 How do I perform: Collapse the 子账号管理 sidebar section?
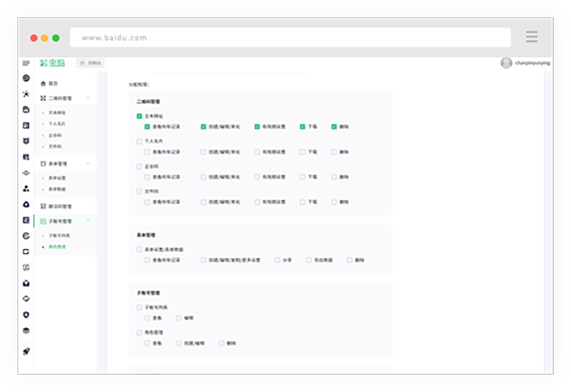pyautogui.click(x=88, y=221)
